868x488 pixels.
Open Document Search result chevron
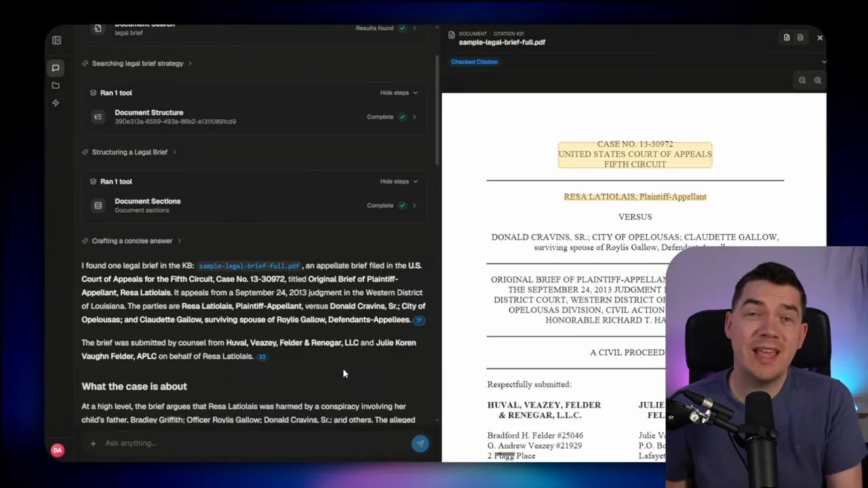point(415,28)
